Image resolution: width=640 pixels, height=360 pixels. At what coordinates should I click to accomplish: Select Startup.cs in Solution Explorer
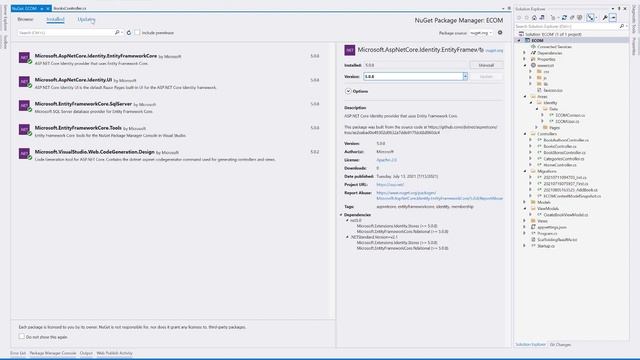[546, 246]
